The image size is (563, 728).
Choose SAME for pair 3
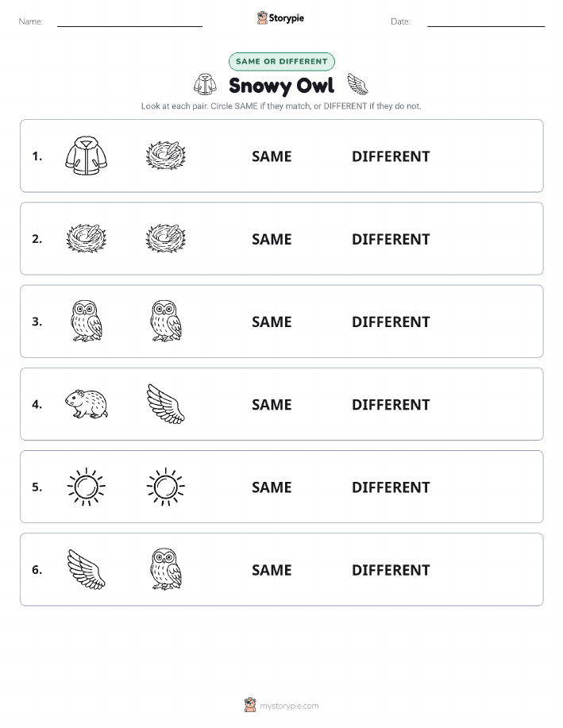pos(272,322)
